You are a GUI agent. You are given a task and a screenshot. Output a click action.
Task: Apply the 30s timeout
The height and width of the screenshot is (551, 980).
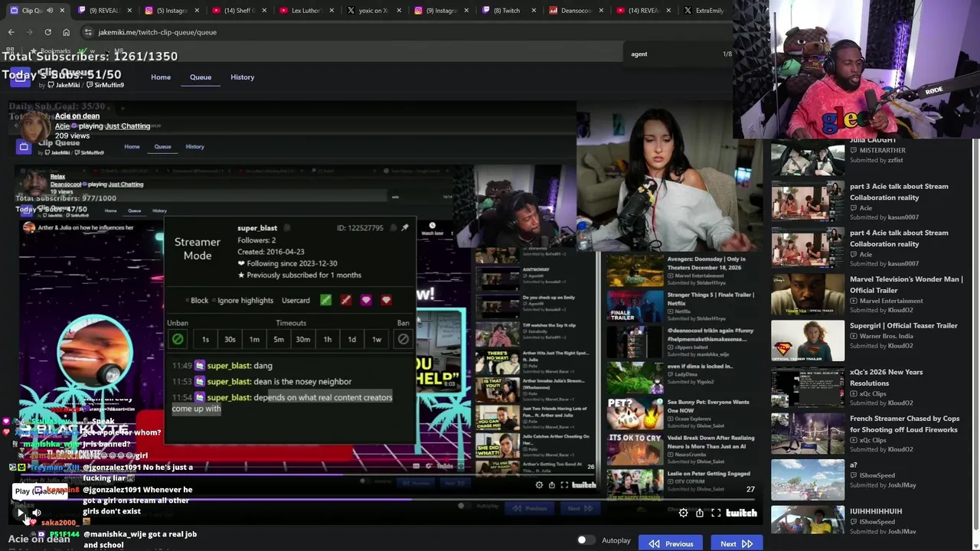[230, 339]
